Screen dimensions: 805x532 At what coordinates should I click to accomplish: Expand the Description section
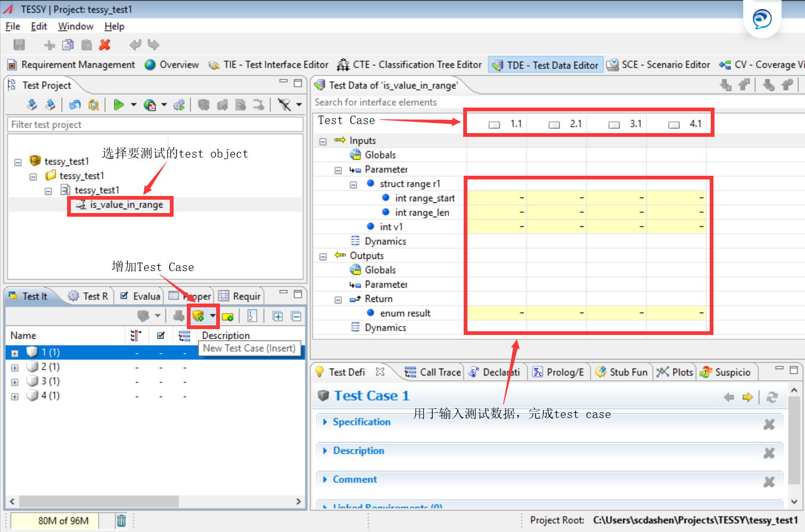tap(325, 451)
